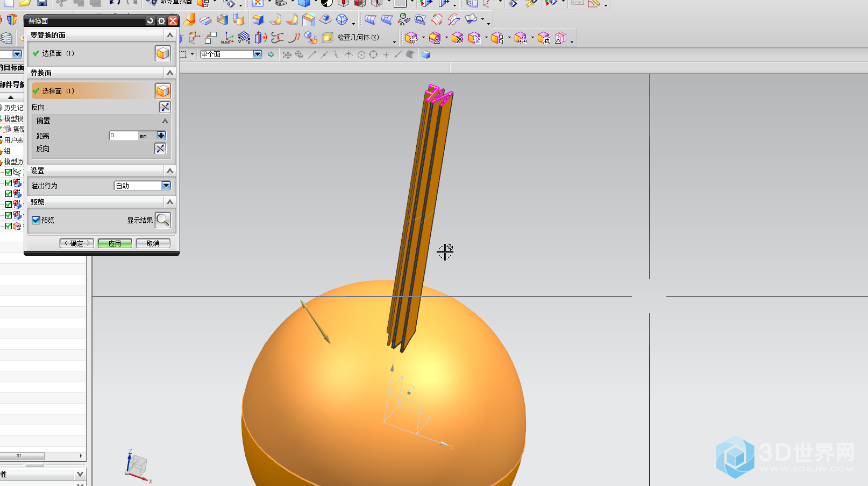Collapse the 替换面 section
868x486 pixels.
click(x=170, y=73)
